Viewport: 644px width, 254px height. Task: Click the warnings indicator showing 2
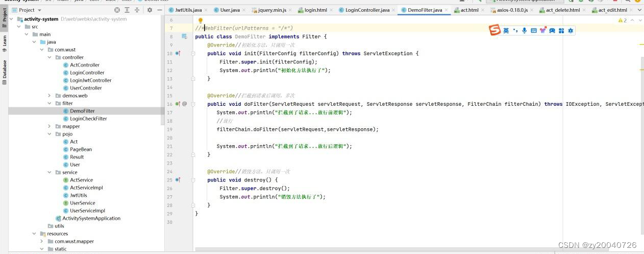tap(623, 20)
